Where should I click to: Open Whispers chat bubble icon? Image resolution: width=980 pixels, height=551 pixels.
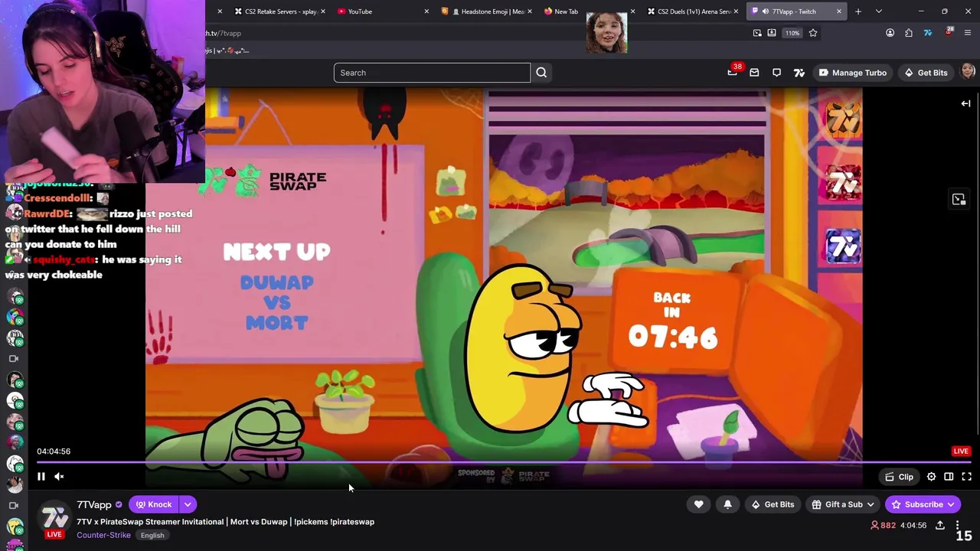(776, 73)
